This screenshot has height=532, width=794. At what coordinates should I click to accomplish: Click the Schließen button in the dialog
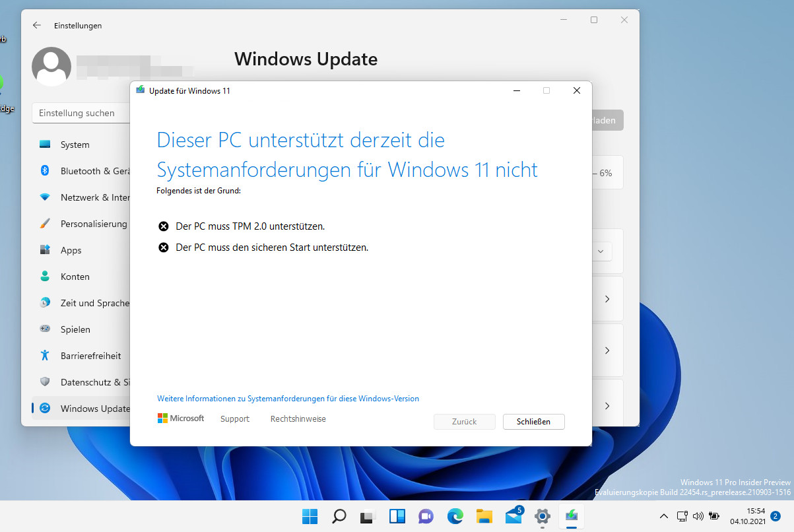pos(533,421)
